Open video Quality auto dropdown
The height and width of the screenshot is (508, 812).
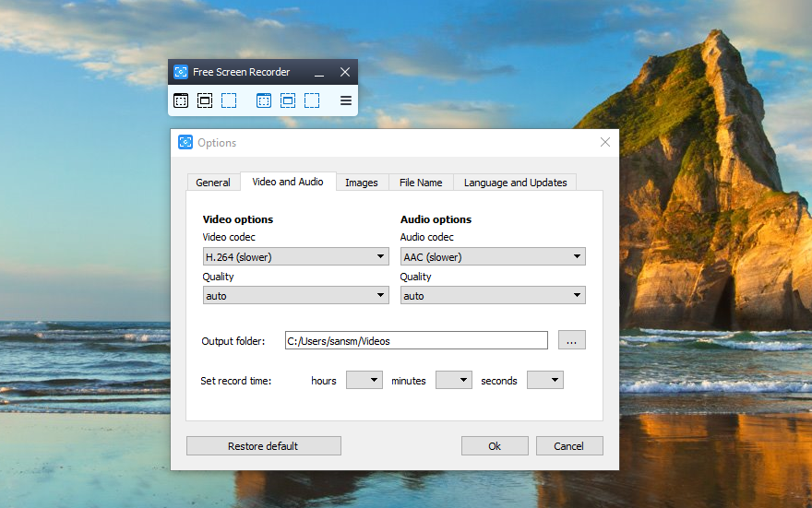[x=295, y=295]
